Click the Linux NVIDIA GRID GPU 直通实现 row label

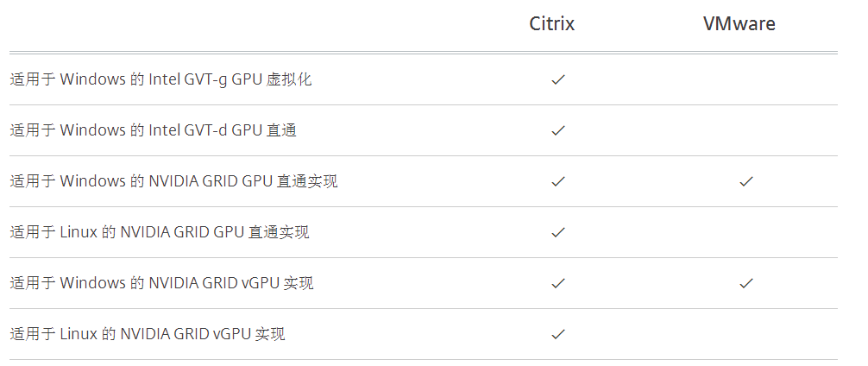click(x=160, y=232)
